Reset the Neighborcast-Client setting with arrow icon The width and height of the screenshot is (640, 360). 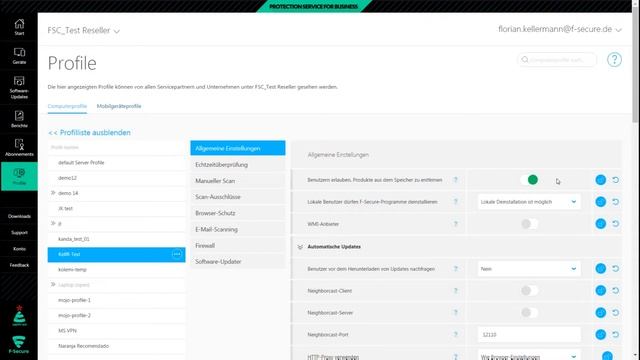coord(616,291)
